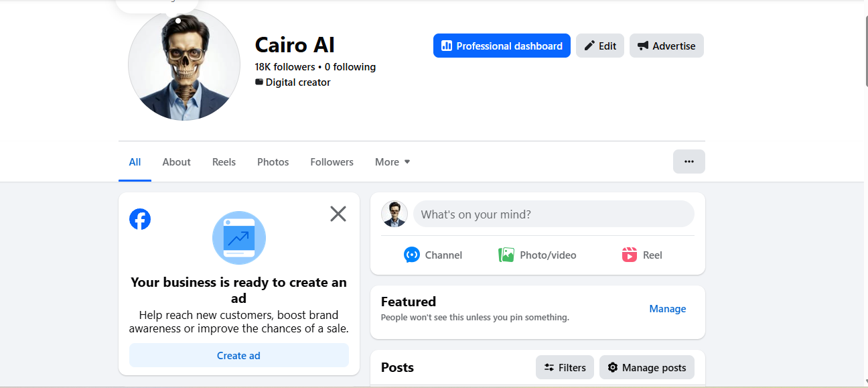Open Advertise with megaphone icon
868x388 pixels.
666,46
